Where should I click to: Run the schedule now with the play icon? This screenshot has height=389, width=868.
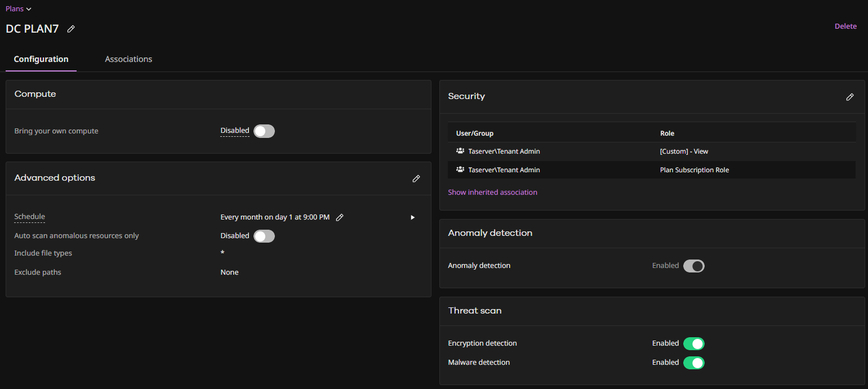coord(412,217)
